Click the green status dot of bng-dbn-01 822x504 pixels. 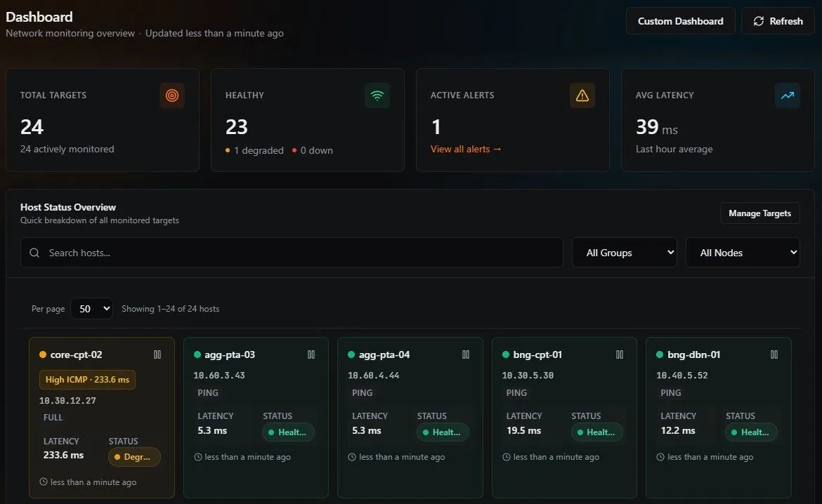click(x=660, y=354)
